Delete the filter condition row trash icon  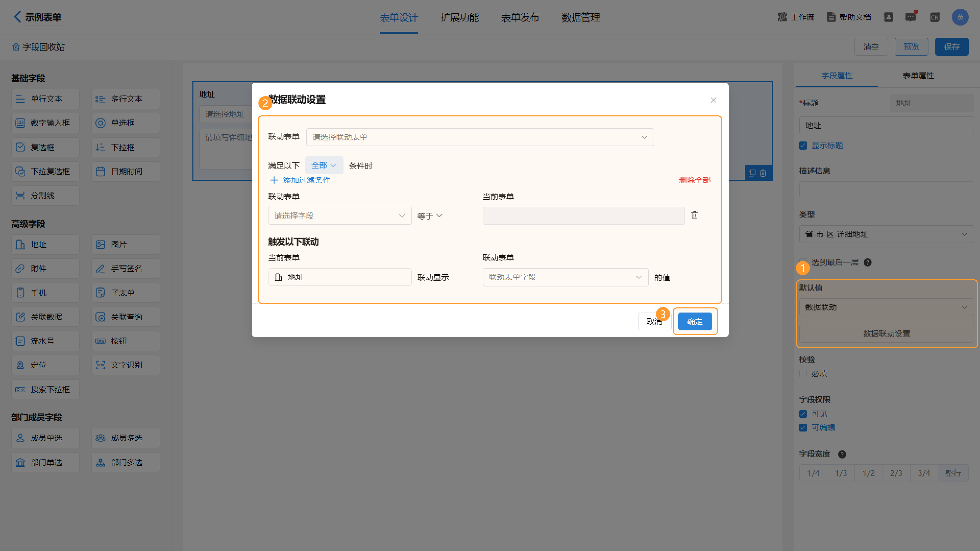[694, 215]
